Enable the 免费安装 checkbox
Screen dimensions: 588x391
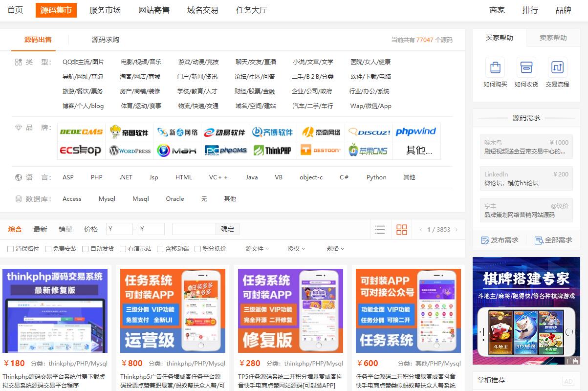[x=48, y=249]
